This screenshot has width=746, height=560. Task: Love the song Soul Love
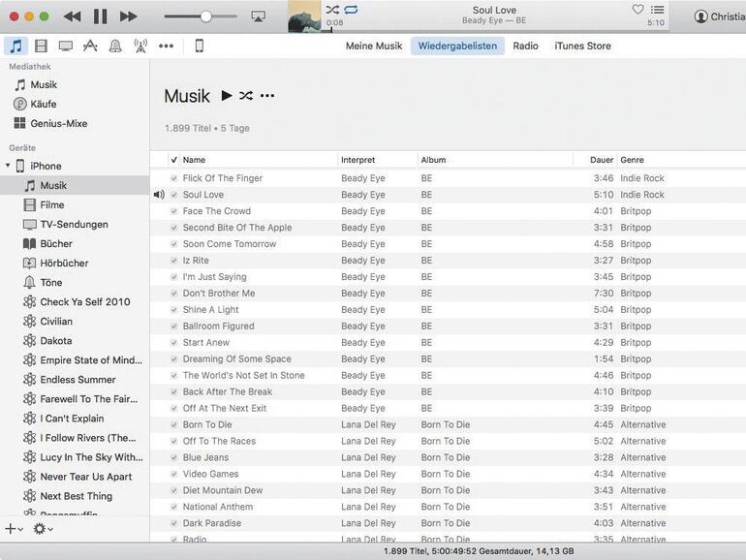pyautogui.click(x=637, y=9)
